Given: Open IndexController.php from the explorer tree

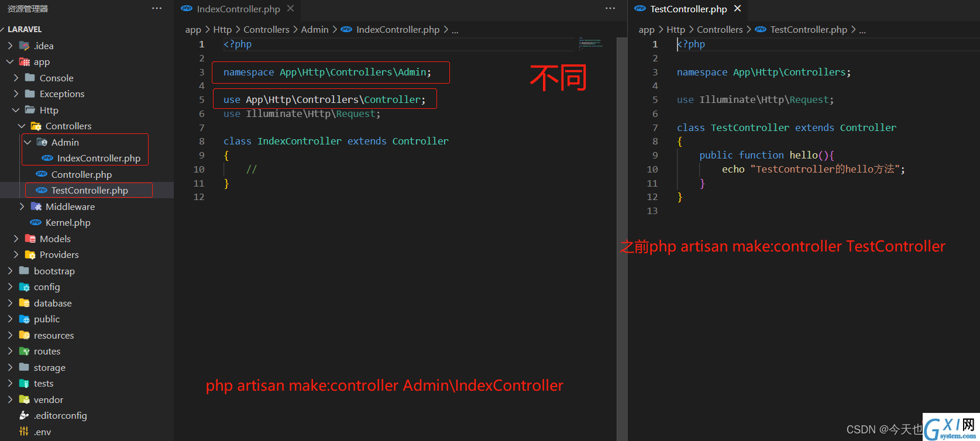Looking at the screenshot, I should click(x=98, y=158).
